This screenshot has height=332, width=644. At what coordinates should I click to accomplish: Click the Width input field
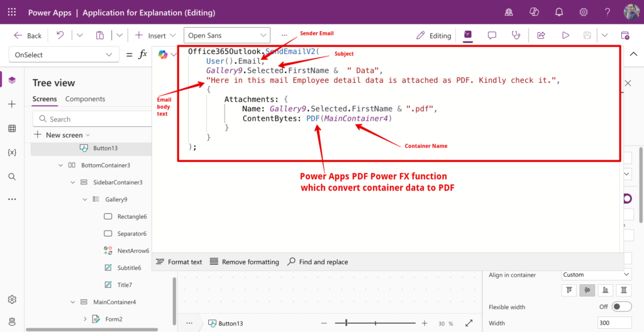614,323
